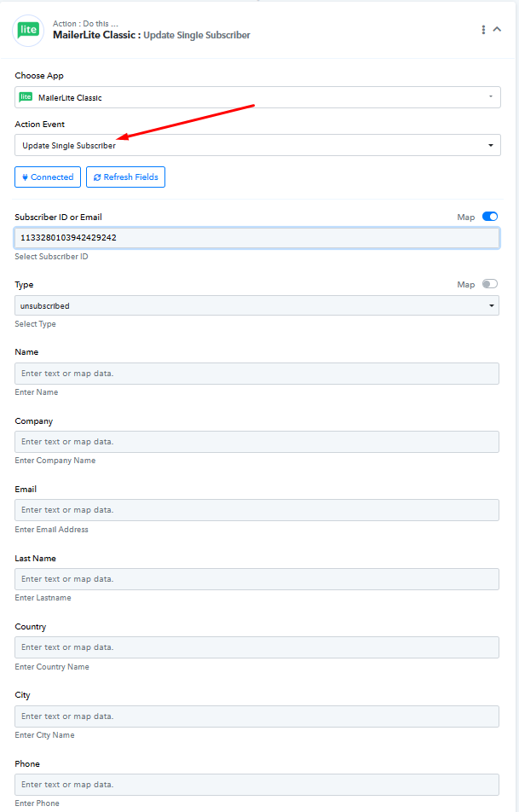Open the Type dropdown set to unsubscribed
519x812 pixels.
257,305
